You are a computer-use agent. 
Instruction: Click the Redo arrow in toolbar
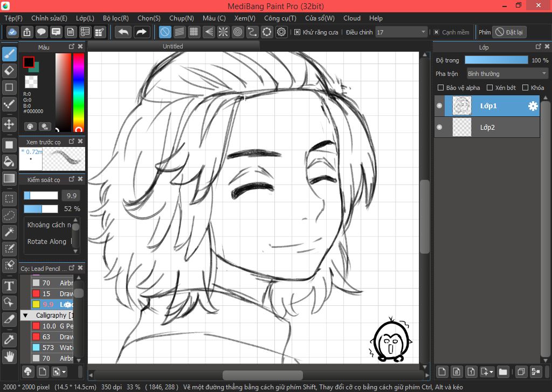tap(141, 32)
